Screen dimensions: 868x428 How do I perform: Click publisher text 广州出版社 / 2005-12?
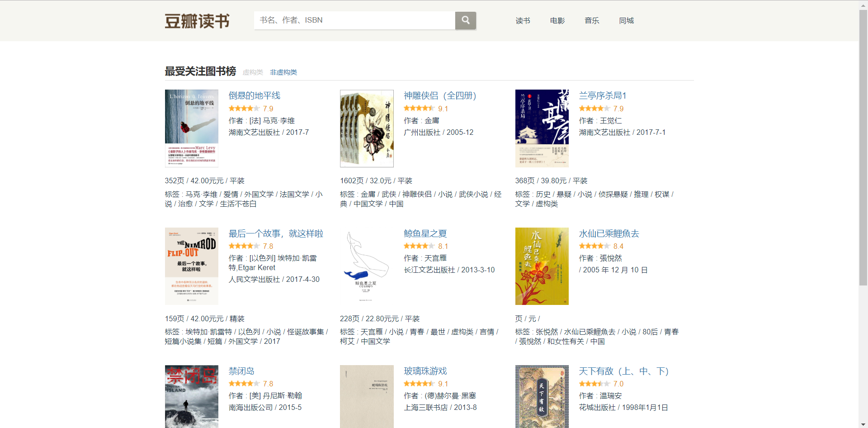[x=439, y=132]
